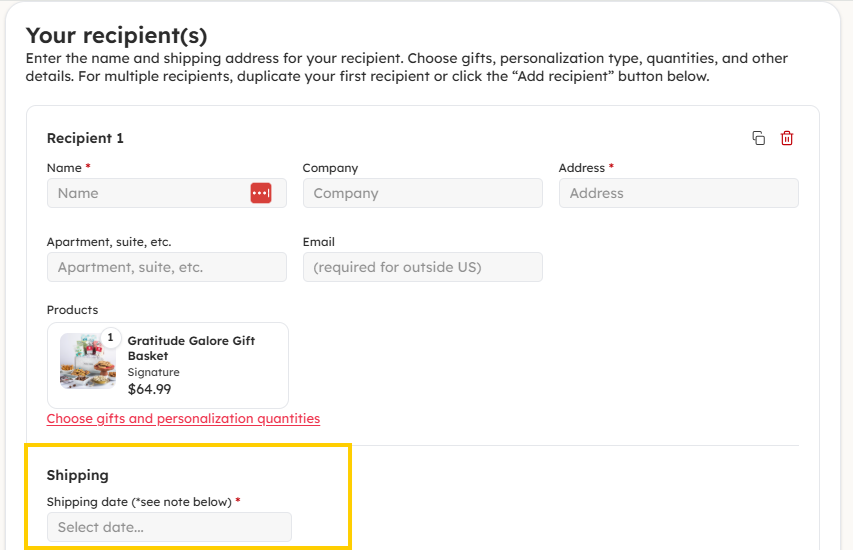Click the Recipient 1 heading
This screenshot has width=853, height=550.
[85, 138]
